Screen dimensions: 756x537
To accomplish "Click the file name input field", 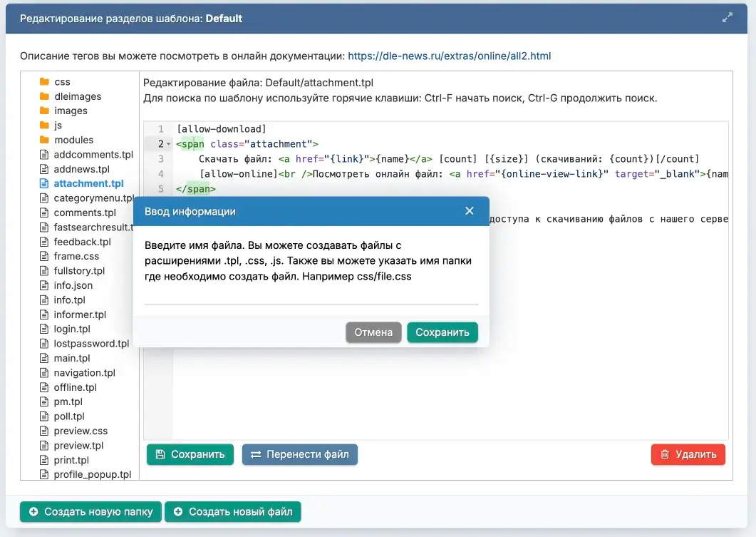I will coord(311,296).
